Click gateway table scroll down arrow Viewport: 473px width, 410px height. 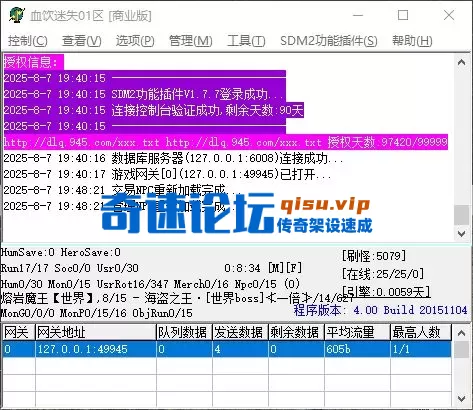click(462, 398)
